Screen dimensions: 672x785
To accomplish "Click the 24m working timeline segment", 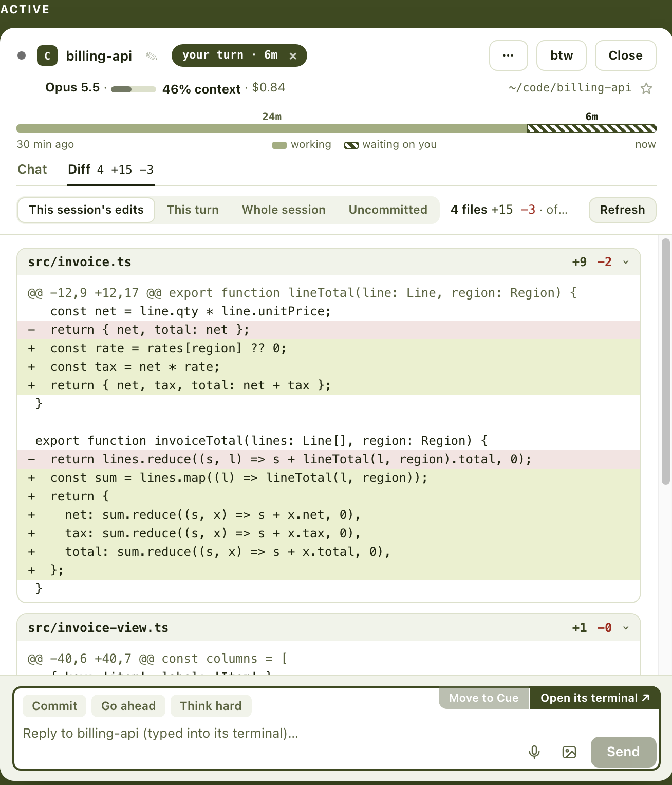I will [272, 128].
